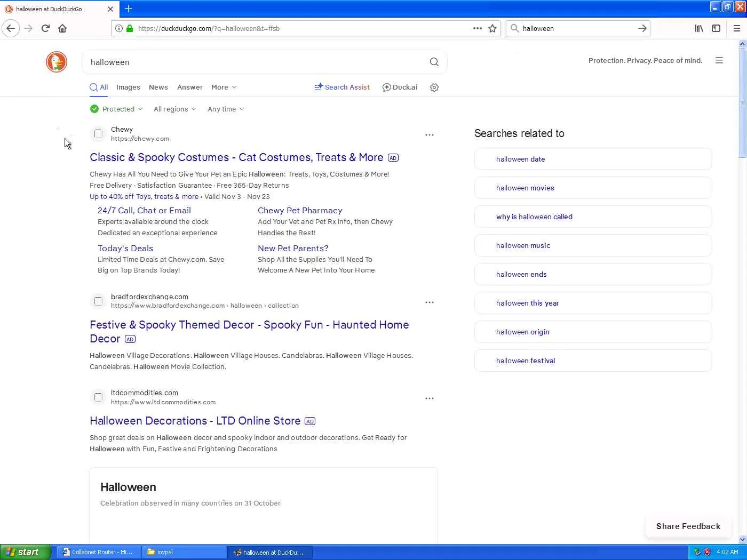The width and height of the screenshot is (747, 560).
Task: Search related term halloween origin
Action: 593,332
